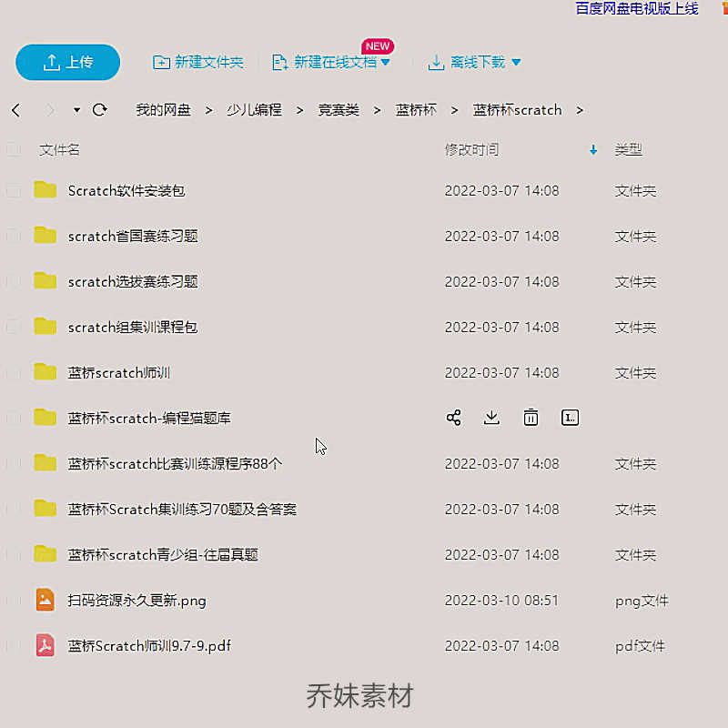Select 蓝桥杯scratch breadcrumb item
The height and width of the screenshot is (728, 728).
click(517, 110)
